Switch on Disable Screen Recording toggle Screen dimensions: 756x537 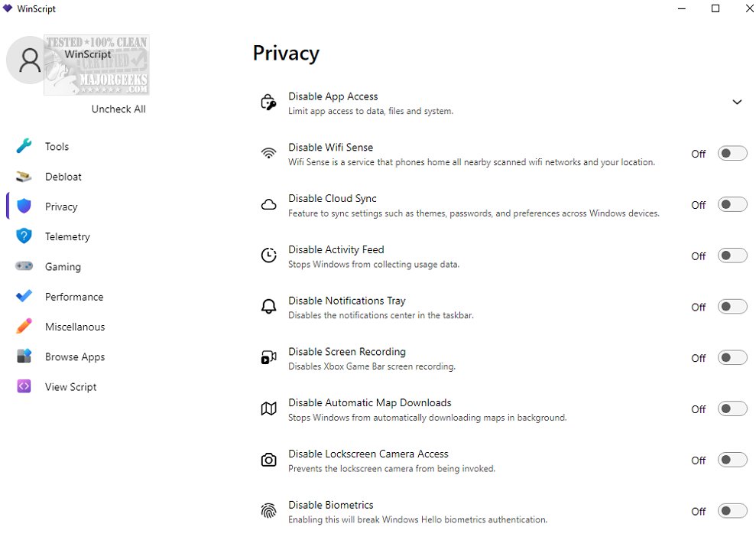[732, 358]
